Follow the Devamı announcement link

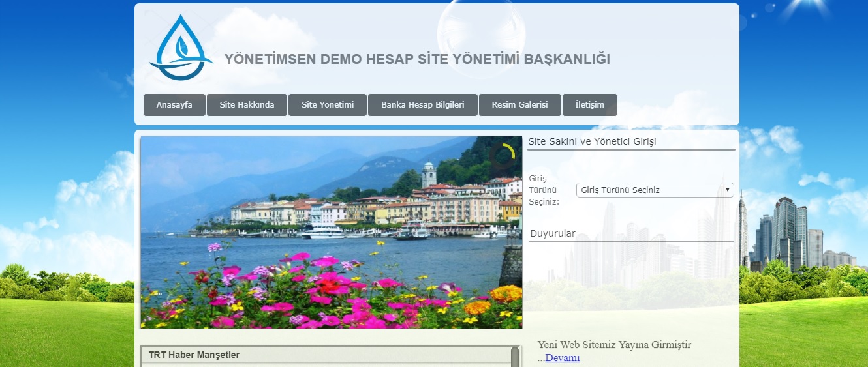click(562, 358)
